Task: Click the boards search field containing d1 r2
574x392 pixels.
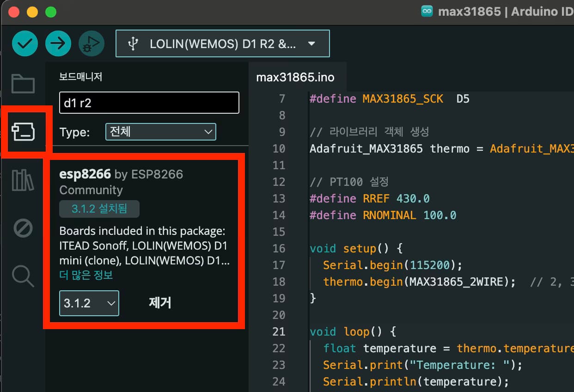Action: tap(149, 103)
